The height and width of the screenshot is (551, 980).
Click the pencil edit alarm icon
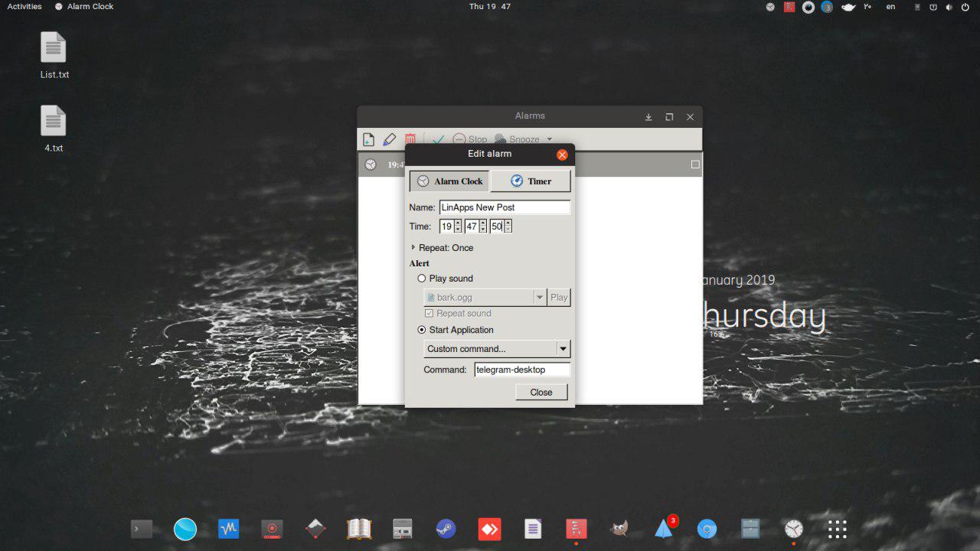click(x=389, y=139)
